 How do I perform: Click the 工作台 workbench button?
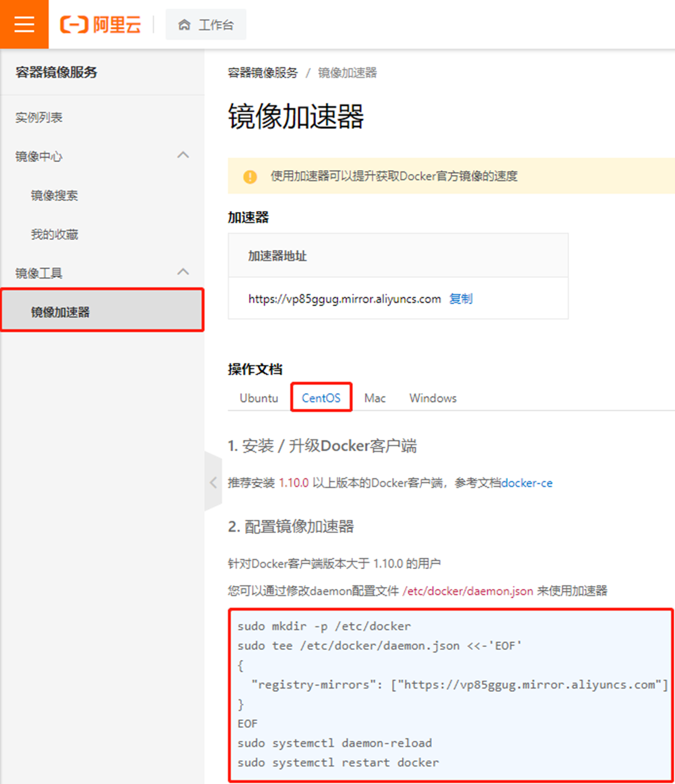(206, 25)
